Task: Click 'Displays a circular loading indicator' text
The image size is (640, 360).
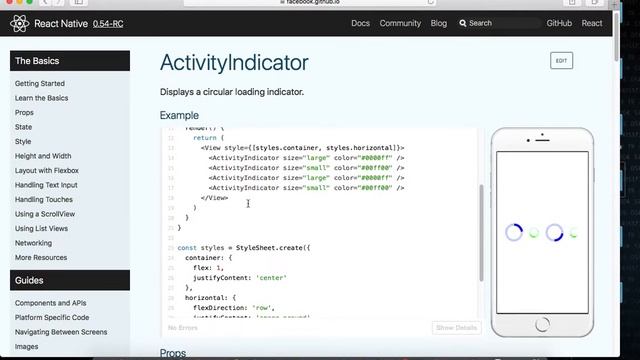Action: coord(232,92)
